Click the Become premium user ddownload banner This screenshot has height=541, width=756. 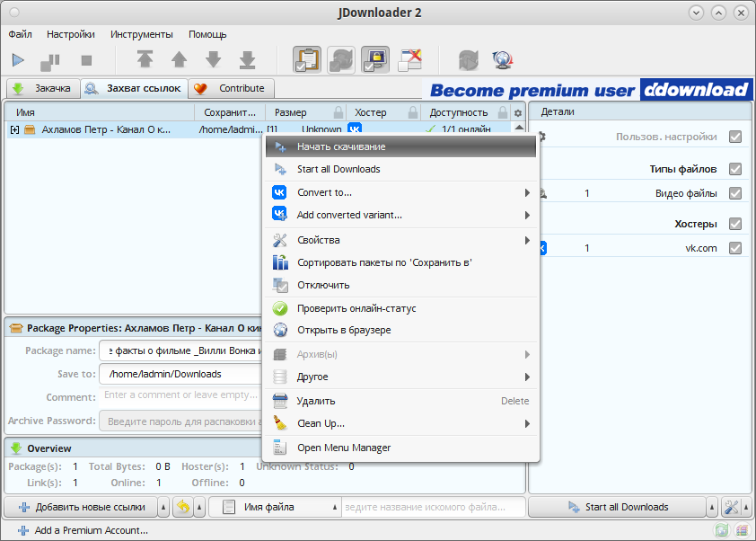588,90
